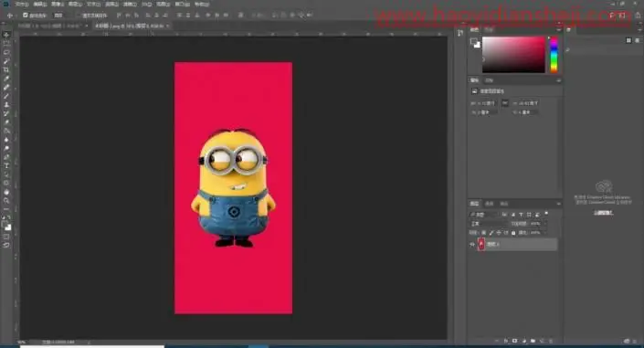Lock all attributes with padlock icon

tap(513, 233)
